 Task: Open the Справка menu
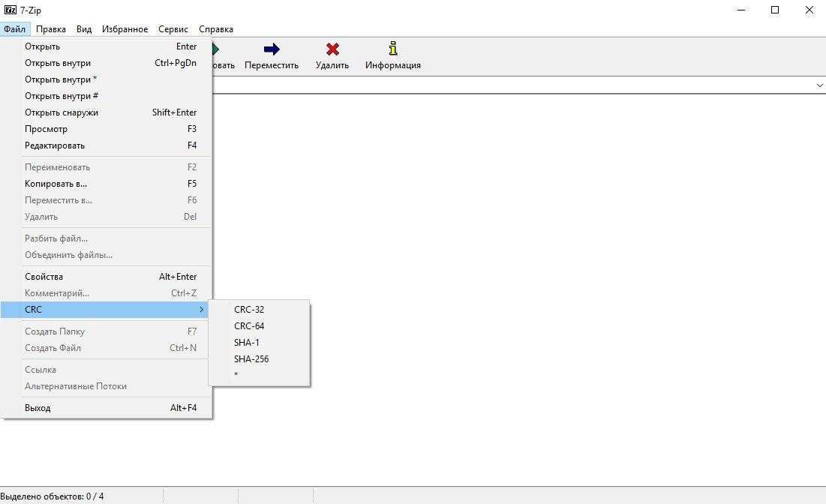coord(216,29)
